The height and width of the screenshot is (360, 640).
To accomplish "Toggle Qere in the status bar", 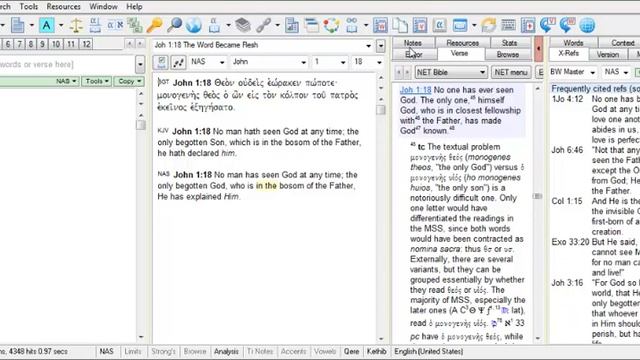I will pos(351,351).
